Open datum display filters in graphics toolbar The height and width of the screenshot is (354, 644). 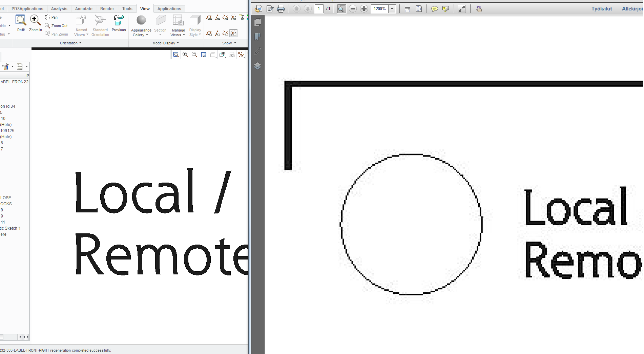[241, 55]
